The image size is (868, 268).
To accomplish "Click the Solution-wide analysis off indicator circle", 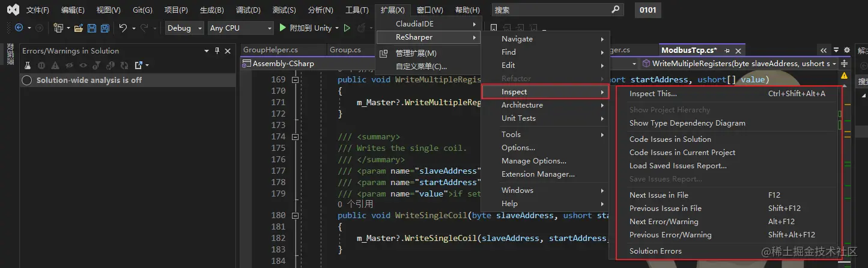I will (x=27, y=80).
